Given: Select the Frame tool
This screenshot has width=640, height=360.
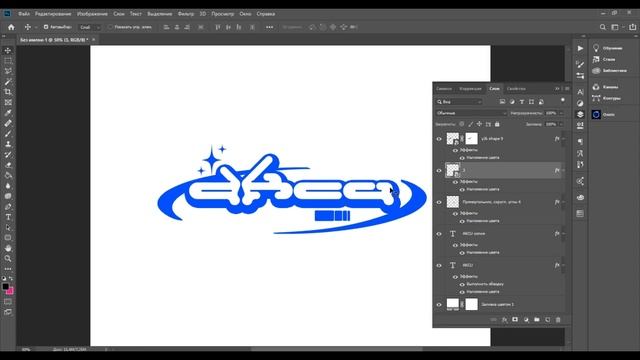Looking at the screenshot, I should 8,102.
